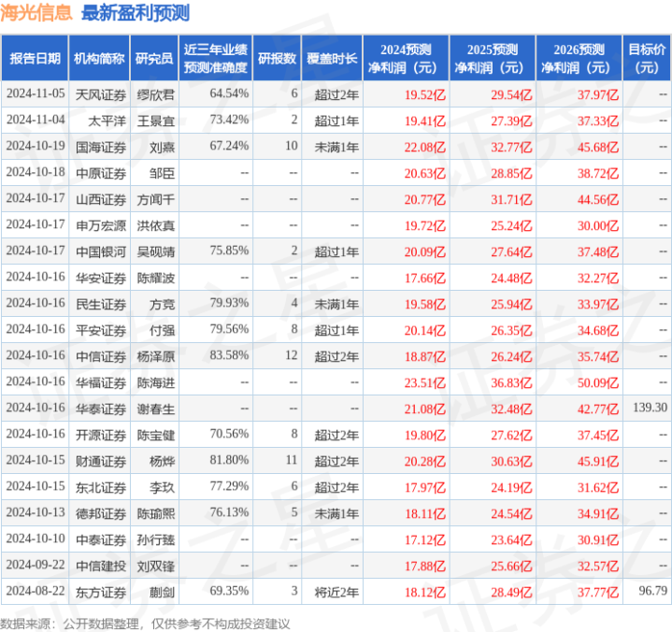Image resolution: width=672 pixels, height=632 pixels.
Task: Click the accuracy value 83.58%
Action: [x=229, y=355]
